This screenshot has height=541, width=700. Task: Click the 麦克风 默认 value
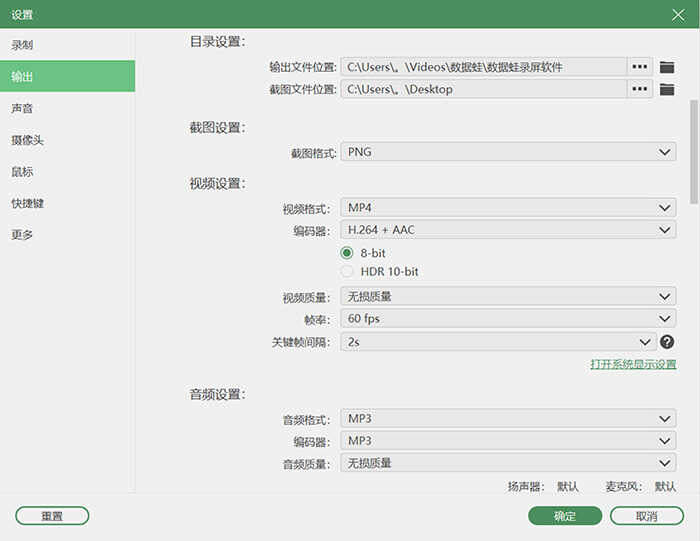[665, 487]
